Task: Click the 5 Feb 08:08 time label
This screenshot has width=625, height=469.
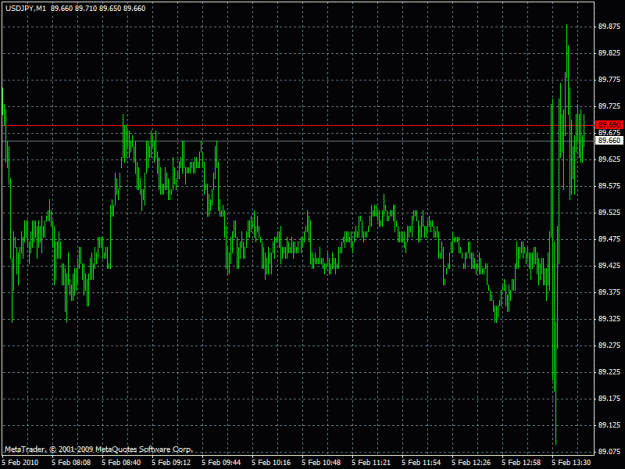Action: [71, 462]
